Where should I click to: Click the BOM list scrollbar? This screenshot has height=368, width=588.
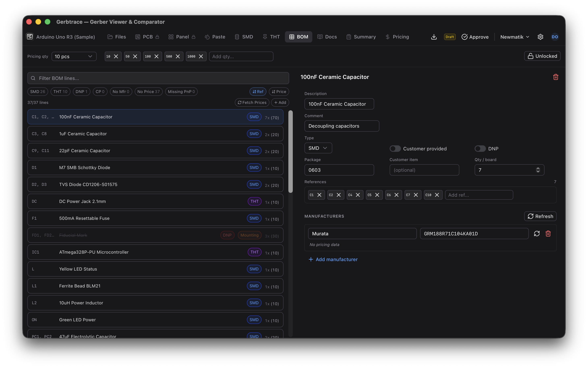pos(290,152)
